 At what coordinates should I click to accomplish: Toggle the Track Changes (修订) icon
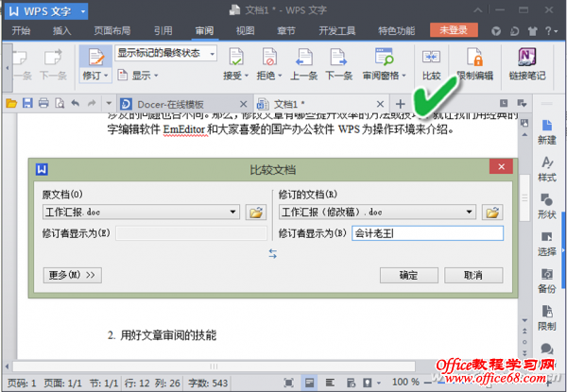95,58
